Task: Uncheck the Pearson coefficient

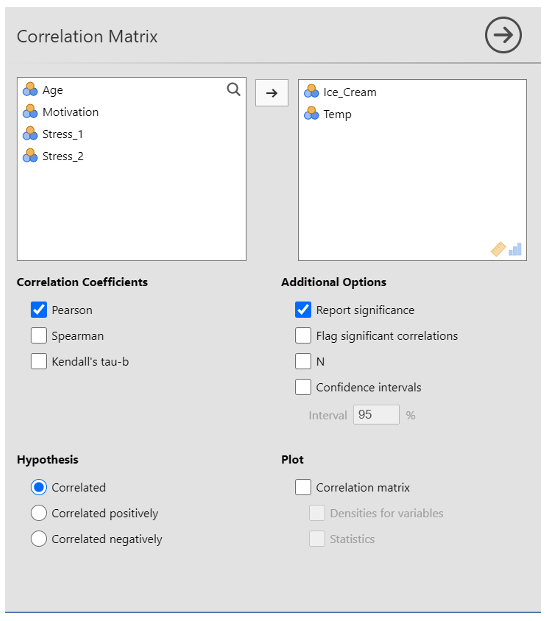Action: tap(39, 310)
